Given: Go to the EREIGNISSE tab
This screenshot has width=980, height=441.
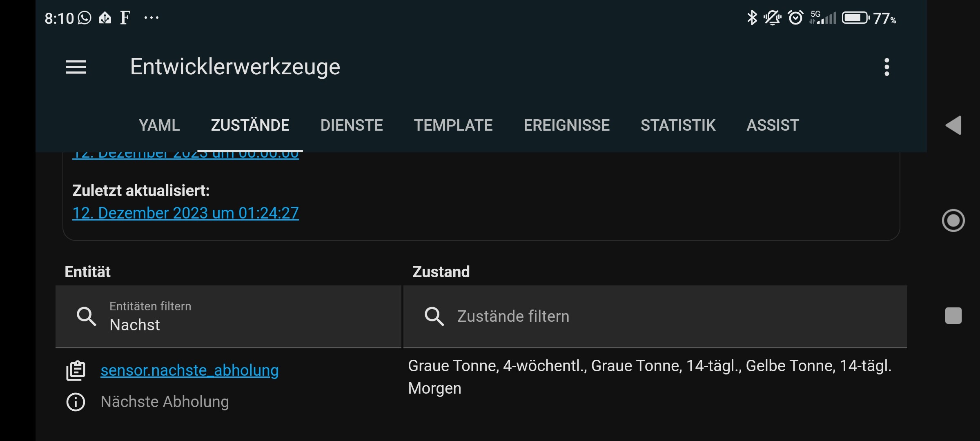Looking at the screenshot, I should click(x=567, y=125).
